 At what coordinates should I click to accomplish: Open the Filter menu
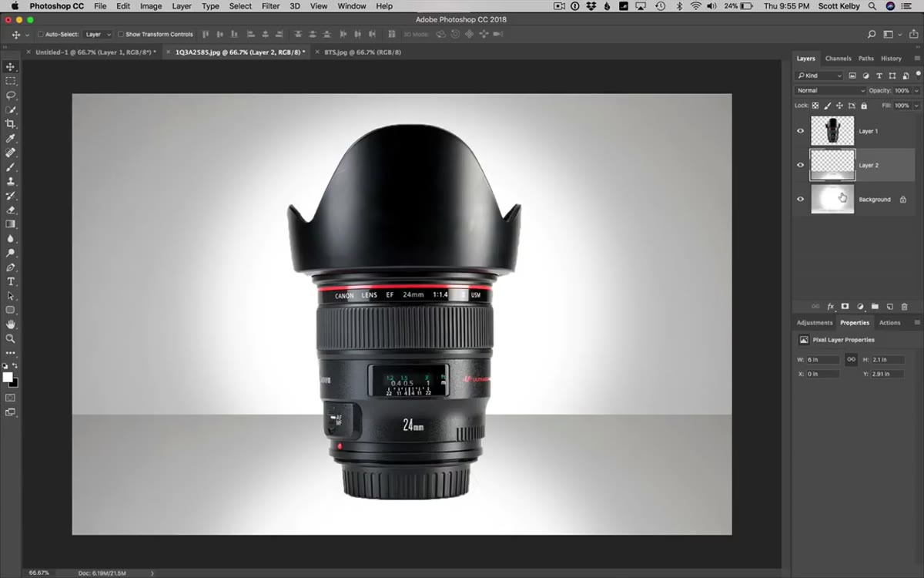point(270,6)
